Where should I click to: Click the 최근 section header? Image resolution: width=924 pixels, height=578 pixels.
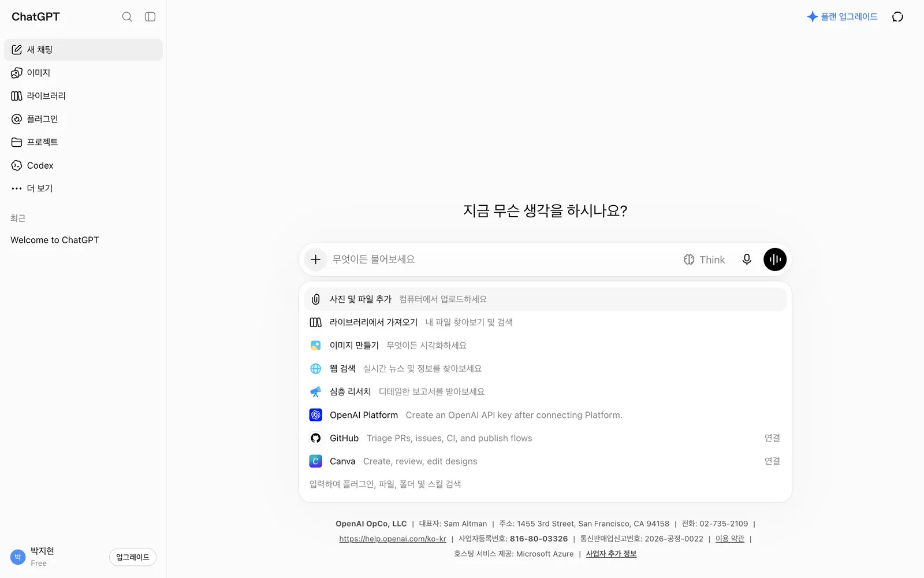(18, 218)
